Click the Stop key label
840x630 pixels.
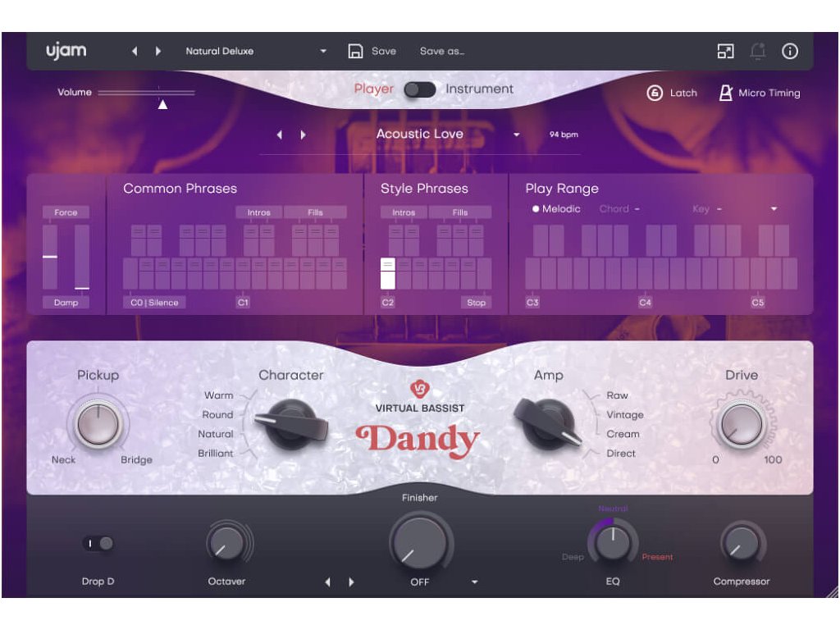pyautogui.click(x=476, y=303)
